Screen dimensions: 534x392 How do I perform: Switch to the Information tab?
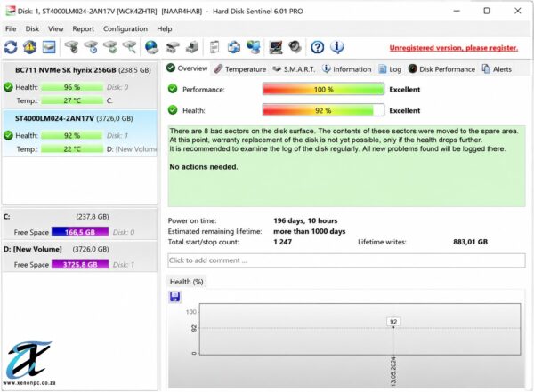click(347, 69)
